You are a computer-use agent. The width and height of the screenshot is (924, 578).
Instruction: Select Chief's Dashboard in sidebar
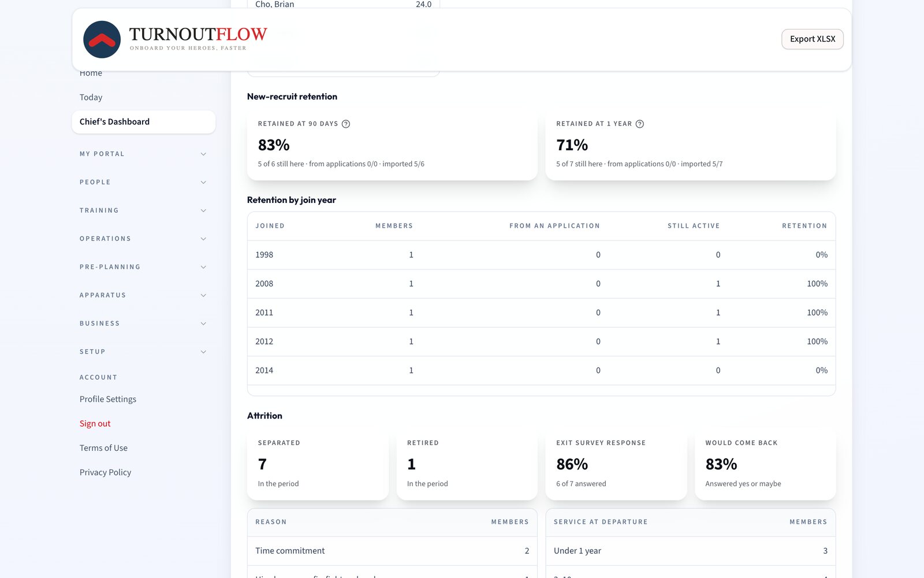tap(143, 122)
